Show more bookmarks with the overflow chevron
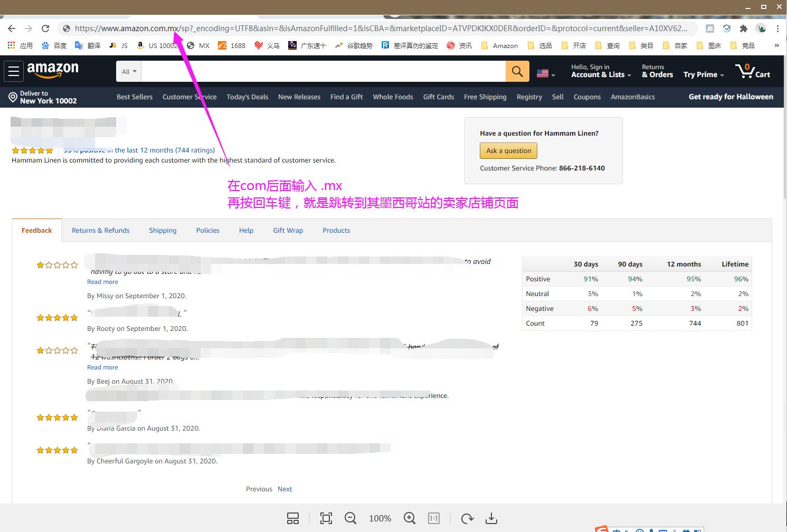This screenshot has height=532, width=787. click(x=776, y=45)
